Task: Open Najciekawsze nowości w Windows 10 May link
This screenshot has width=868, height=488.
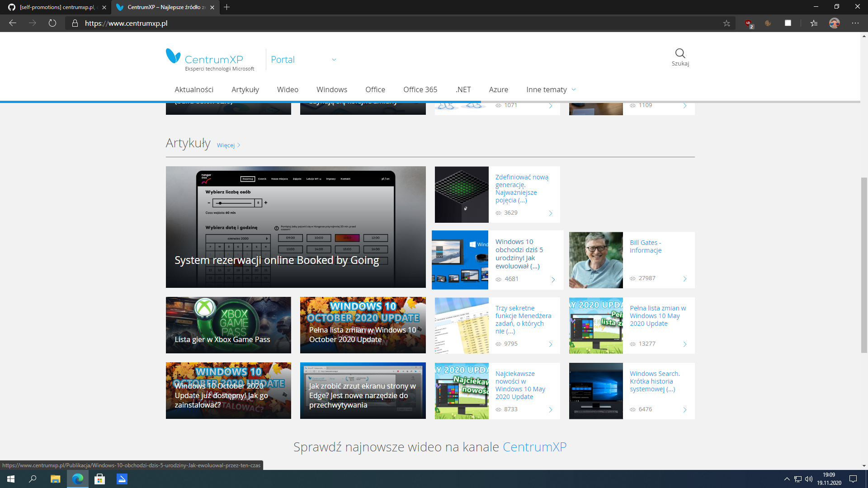Action: pos(520,385)
